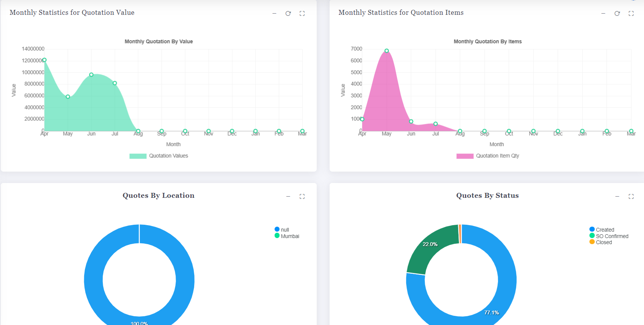Select the Dec point on items chart
The width and height of the screenshot is (644, 325).
[558, 131]
